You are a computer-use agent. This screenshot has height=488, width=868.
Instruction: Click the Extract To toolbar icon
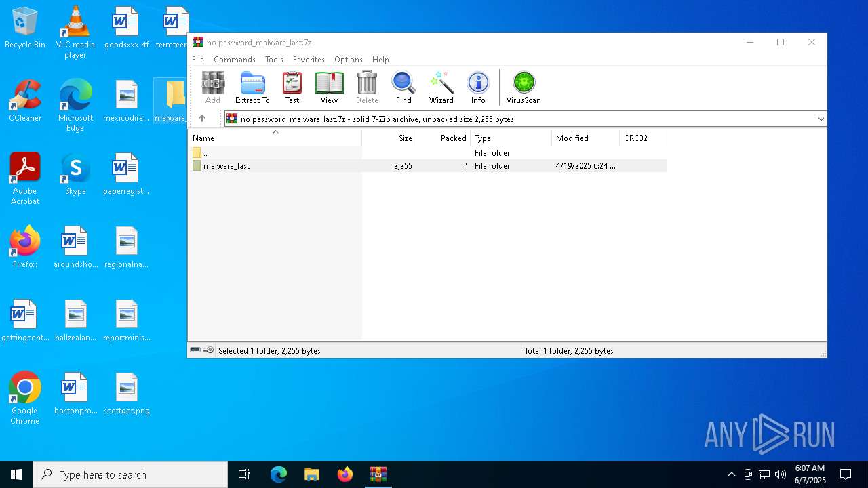pyautogui.click(x=252, y=88)
